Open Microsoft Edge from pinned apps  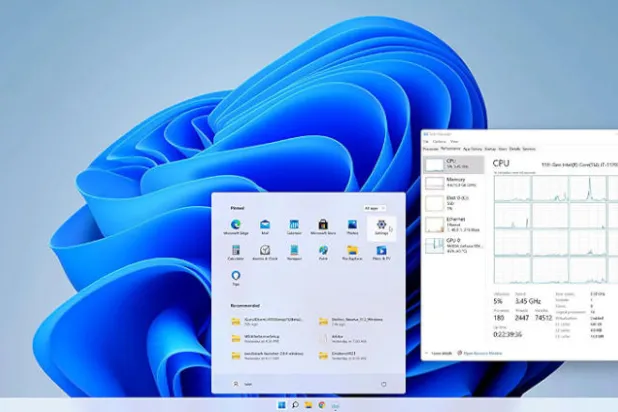[x=236, y=226]
